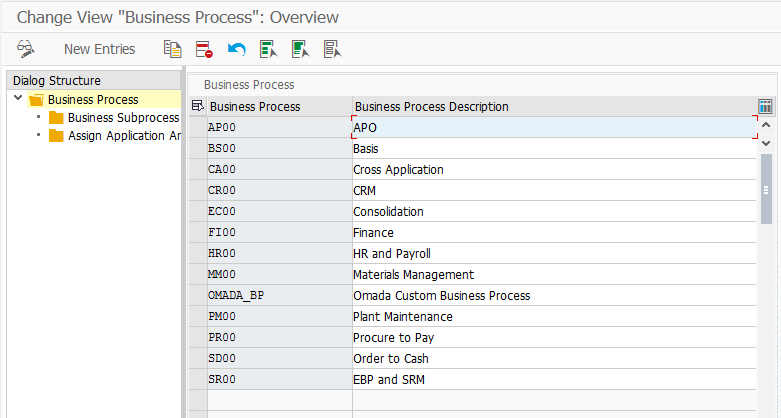Click the vertical scrollbar thumb

(766, 189)
